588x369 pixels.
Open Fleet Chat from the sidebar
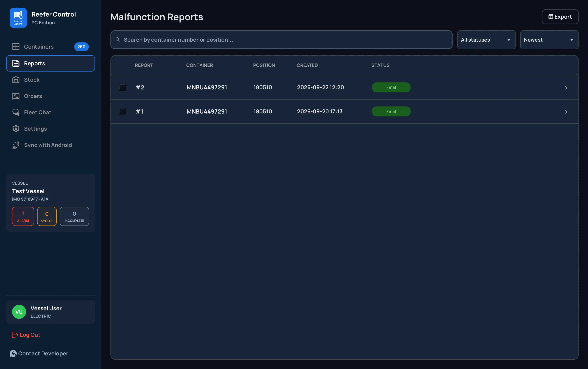point(51,113)
